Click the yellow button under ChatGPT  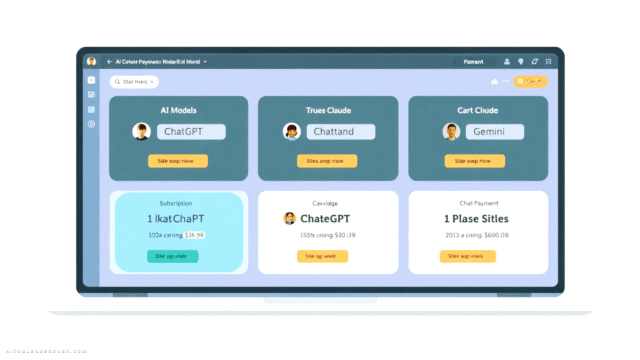[178, 161]
